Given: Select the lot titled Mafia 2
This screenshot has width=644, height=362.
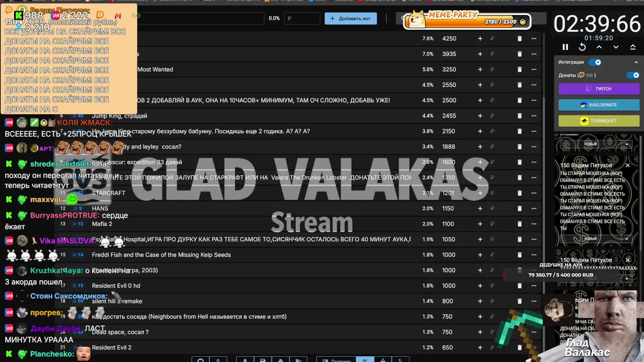Looking at the screenshot, I should coord(102,224).
